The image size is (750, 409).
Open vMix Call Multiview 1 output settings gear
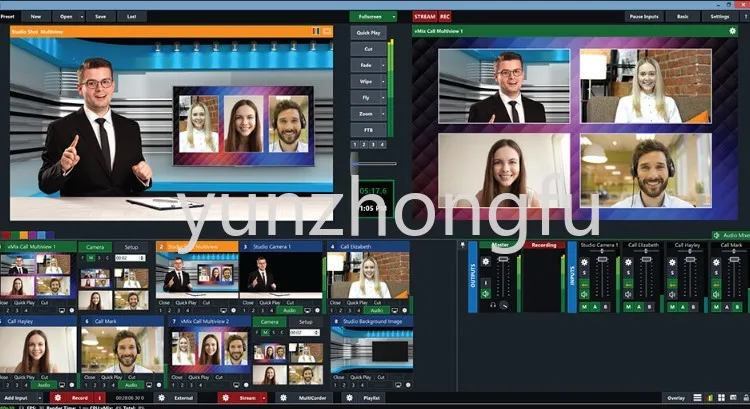732,31
